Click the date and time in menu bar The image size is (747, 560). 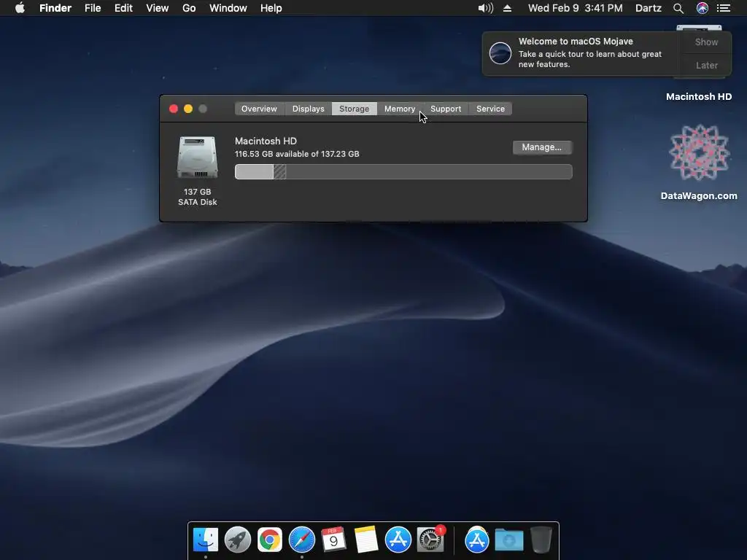[576, 8]
